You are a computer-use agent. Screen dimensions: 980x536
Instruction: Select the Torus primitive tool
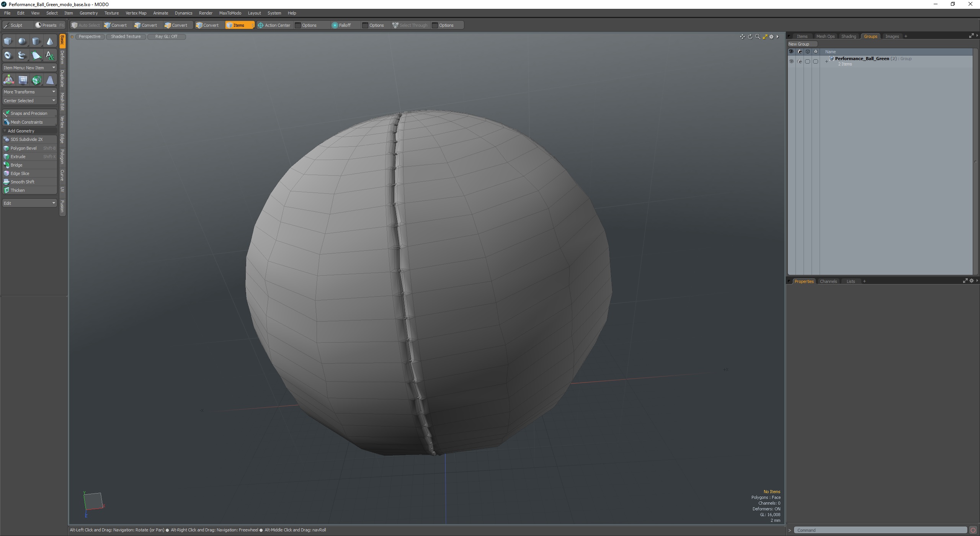coord(8,56)
